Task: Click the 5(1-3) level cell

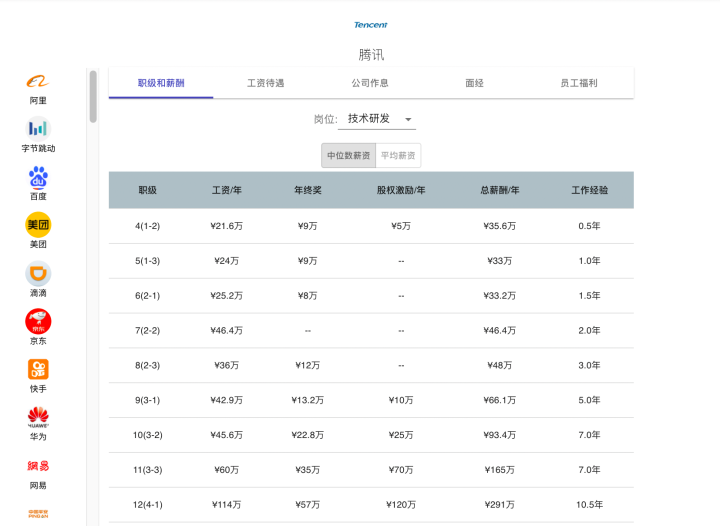Action: click(x=147, y=261)
